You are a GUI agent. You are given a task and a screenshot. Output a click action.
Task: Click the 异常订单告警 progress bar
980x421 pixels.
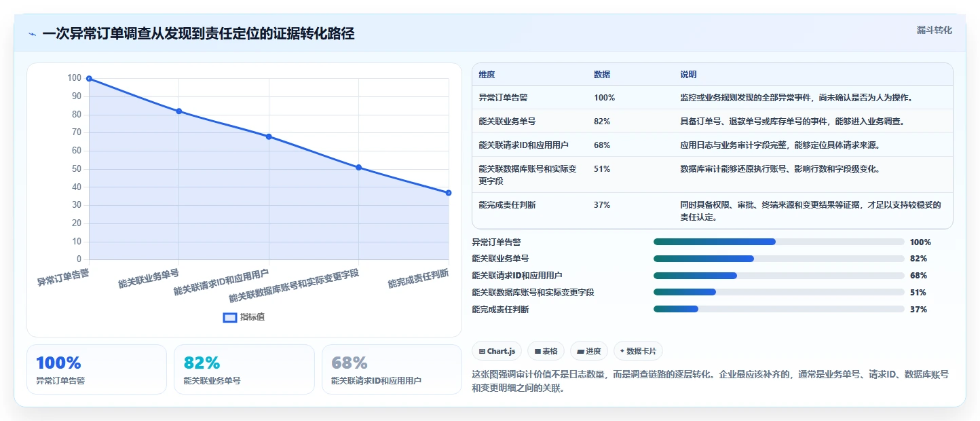pos(779,242)
